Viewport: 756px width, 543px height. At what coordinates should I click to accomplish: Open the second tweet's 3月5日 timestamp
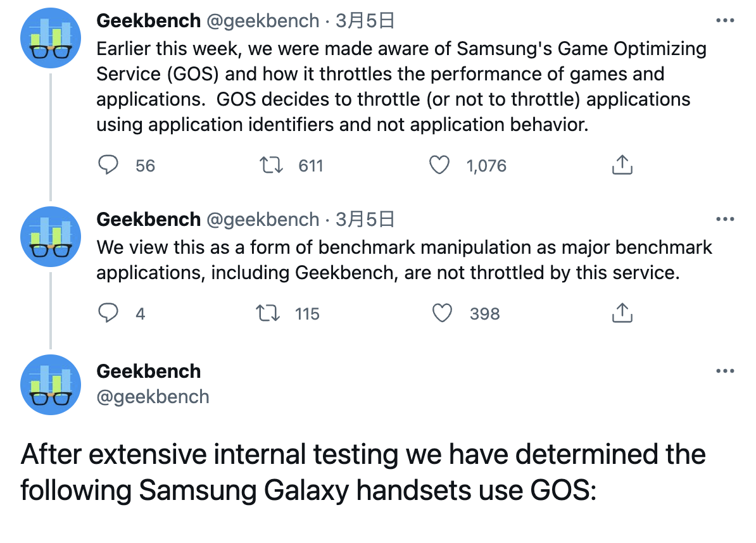pyautogui.click(x=365, y=219)
